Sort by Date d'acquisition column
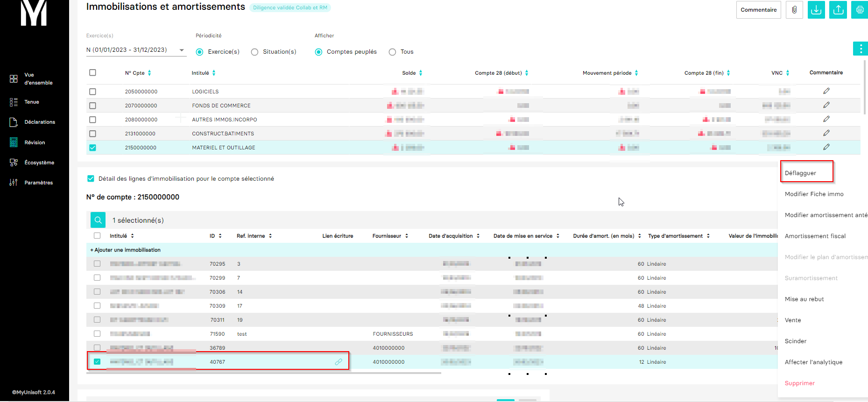868x402 pixels. 478,236
